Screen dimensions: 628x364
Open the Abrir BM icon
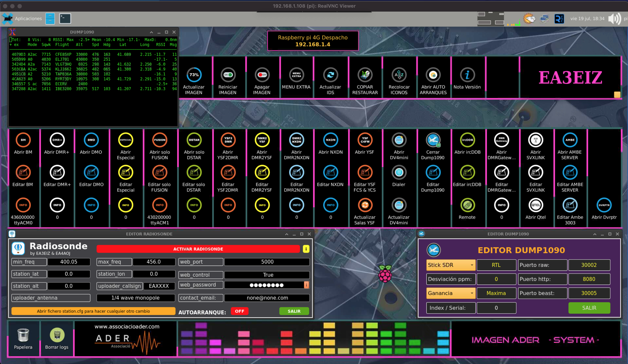click(23, 140)
